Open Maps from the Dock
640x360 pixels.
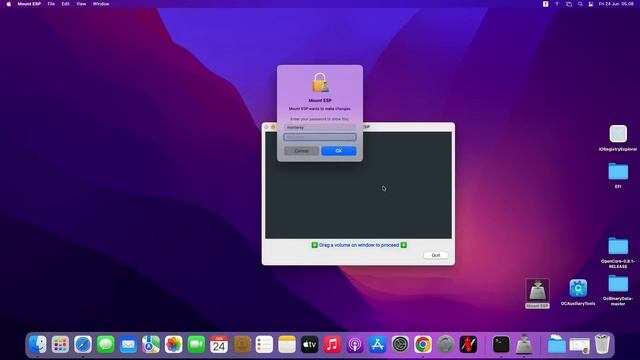pyautogui.click(x=151, y=344)
